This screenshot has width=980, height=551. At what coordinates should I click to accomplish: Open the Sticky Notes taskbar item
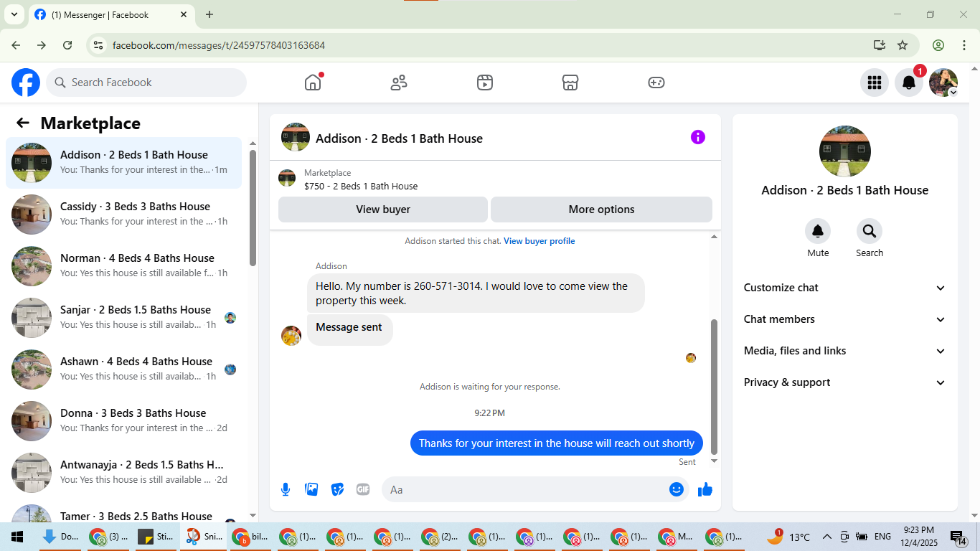tap(156, 537)
